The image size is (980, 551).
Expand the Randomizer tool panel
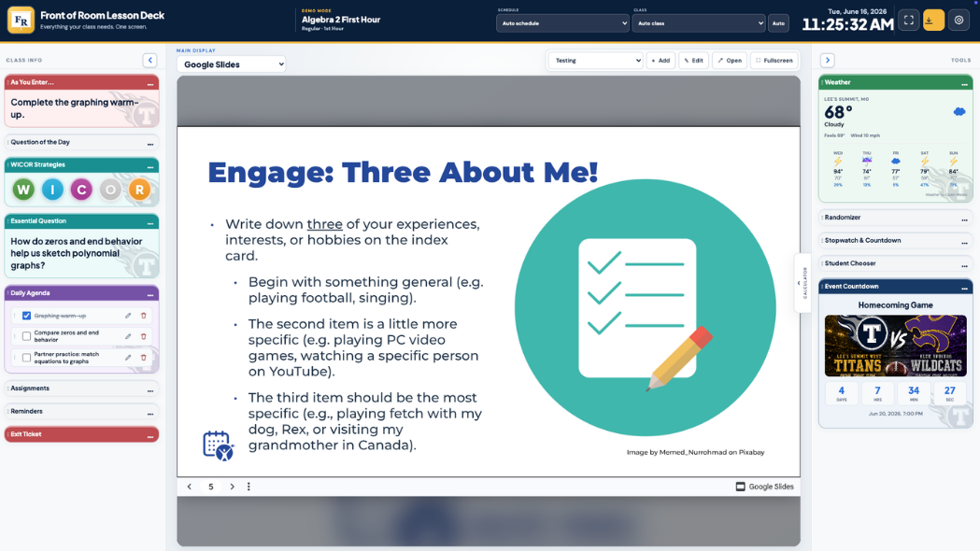(896, 218)
